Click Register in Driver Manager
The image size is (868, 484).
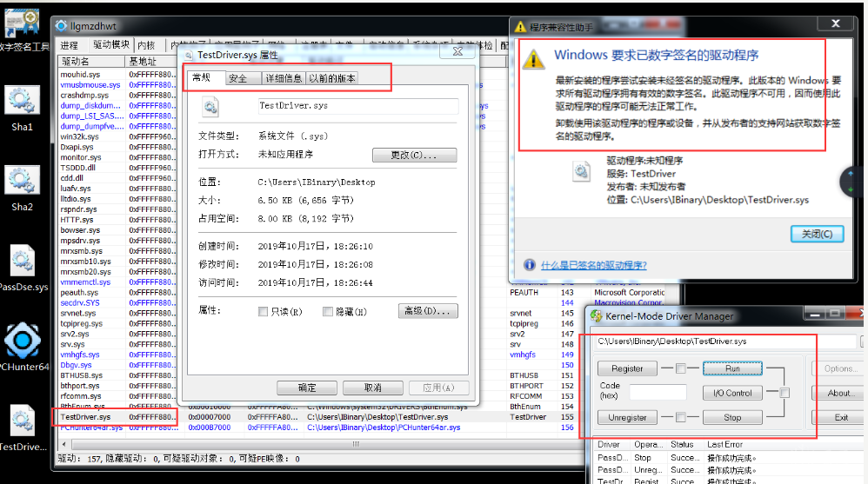(627, 368)
